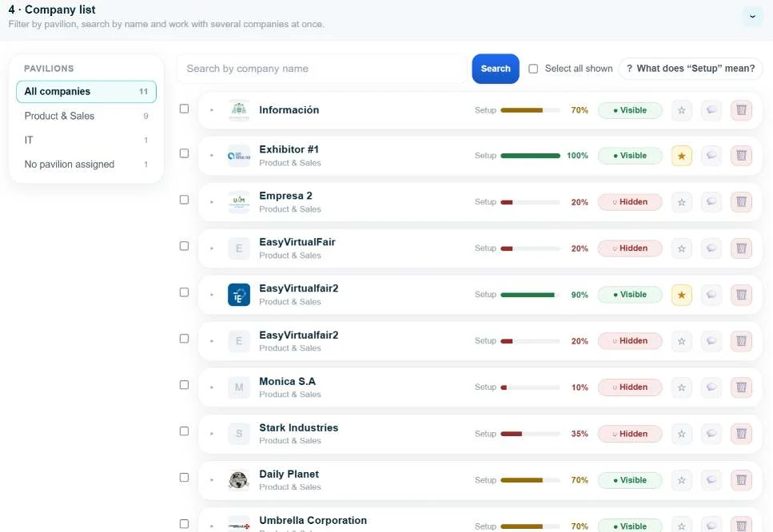Toggle Visible status for Daily Planet
The image size is (773, 532).
[630, 480]
